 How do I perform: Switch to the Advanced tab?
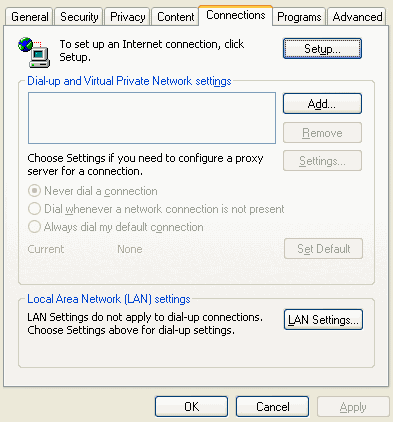357,17
